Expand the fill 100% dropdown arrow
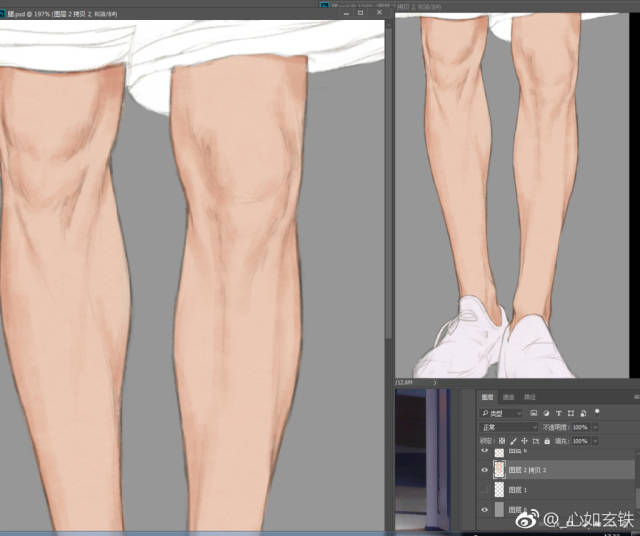 pos(597,440)
